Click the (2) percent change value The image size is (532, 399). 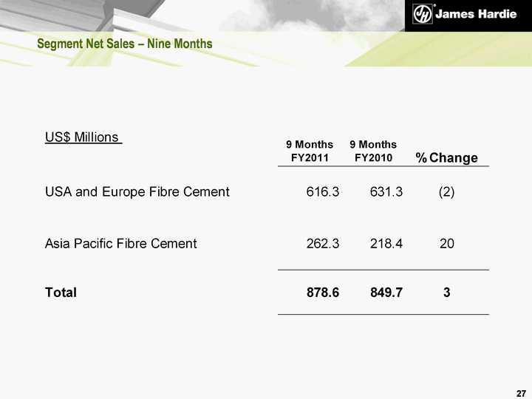click(x=446, y=192)
